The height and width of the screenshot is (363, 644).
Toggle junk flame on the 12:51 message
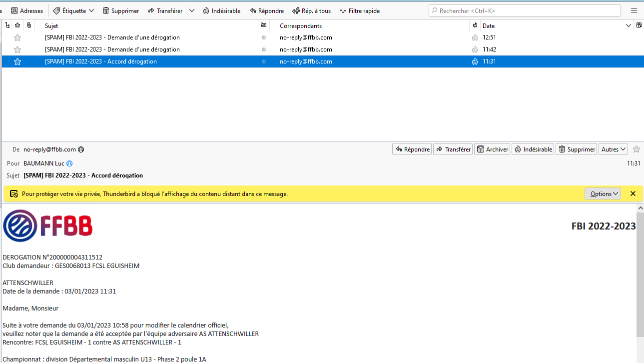coord(475,37)
